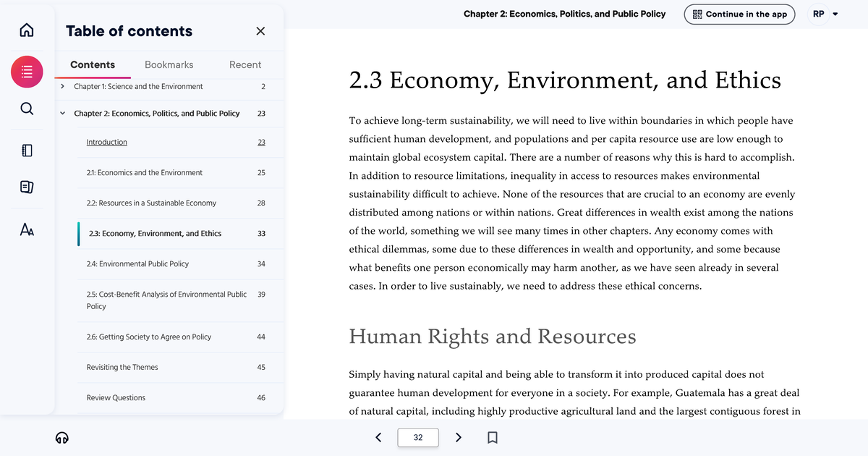Open 2.5: Cost-Benefit Analysis of Environmental Public Policy
868x456 pixels.
click(x=166, y=300)
